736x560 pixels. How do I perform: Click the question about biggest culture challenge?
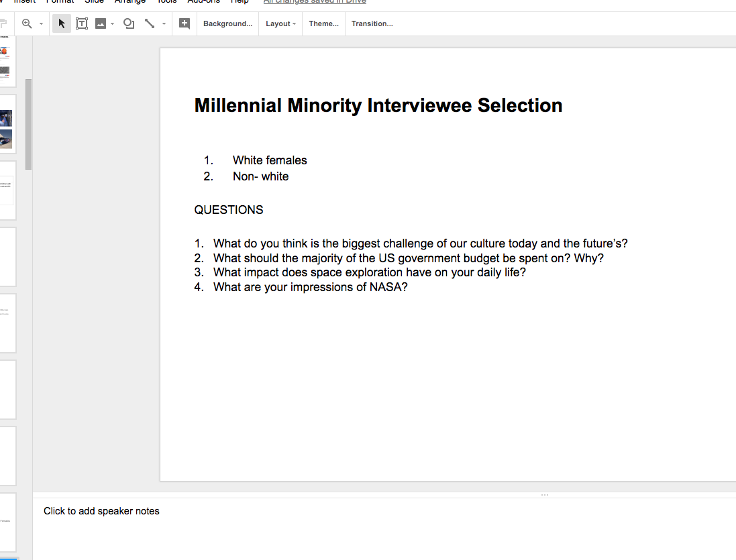pyautogui.click(x=420, y=243)
